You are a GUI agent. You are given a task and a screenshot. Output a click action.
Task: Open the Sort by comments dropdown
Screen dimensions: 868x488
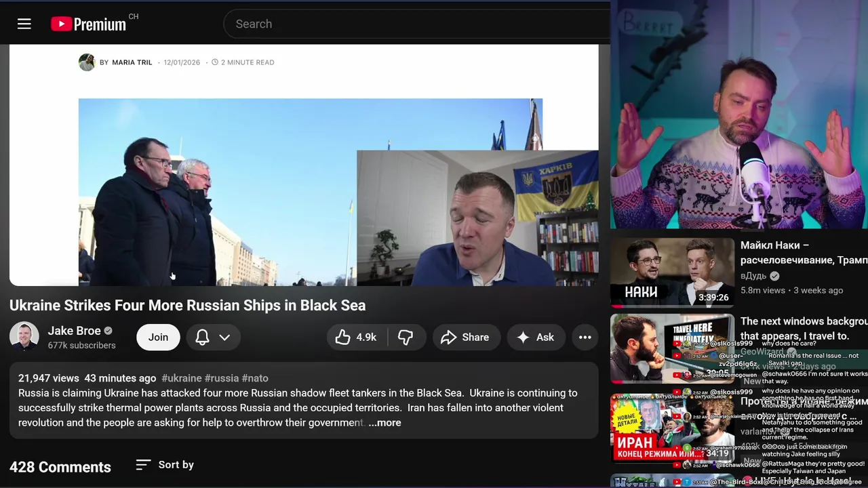[165, 465]
